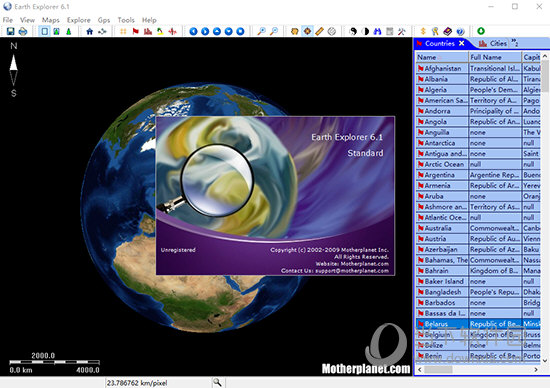Toggle the cities skyline icon in toolbar

click(x=148, y=32)
